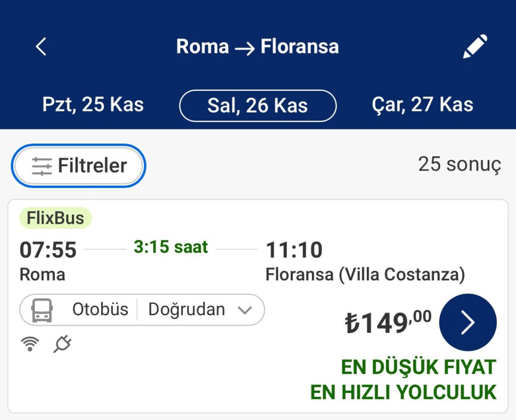Tap the FlixBus operator badge
This screenshot has height=420, width=516.
[x=55, y=218]
